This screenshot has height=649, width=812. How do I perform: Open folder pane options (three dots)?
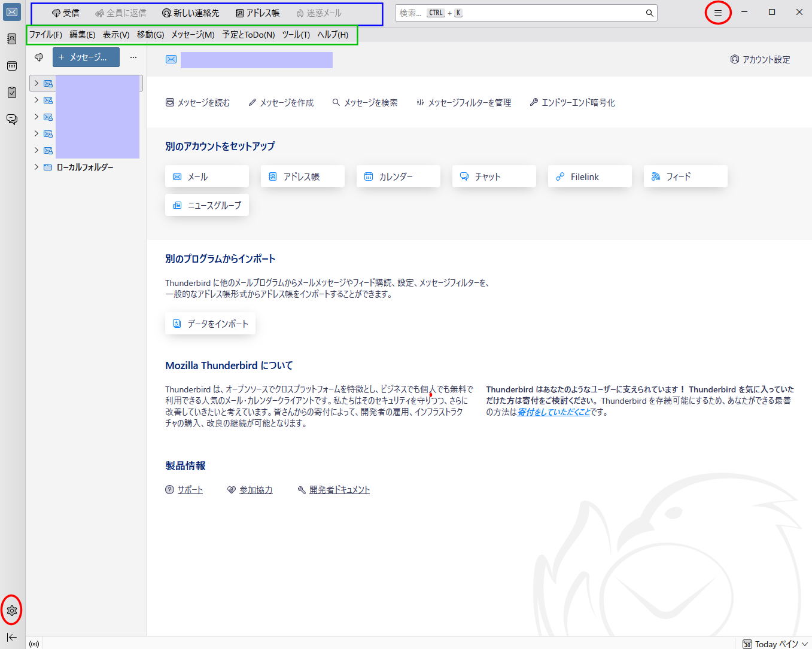[133, 57]
